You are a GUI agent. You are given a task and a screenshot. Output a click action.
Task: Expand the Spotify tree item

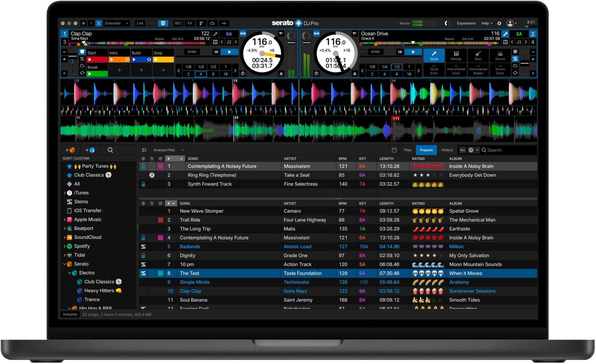click(x=64, y=246)
